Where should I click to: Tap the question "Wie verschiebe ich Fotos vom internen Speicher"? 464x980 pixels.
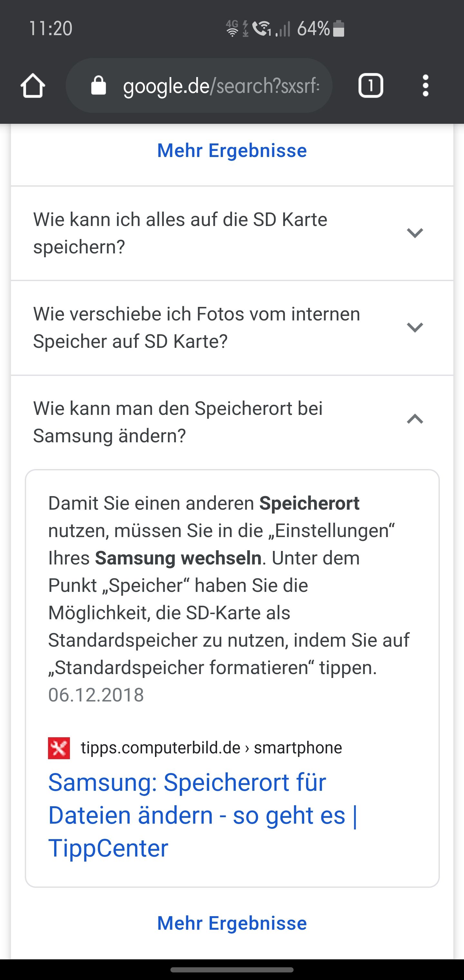[196, 327]
